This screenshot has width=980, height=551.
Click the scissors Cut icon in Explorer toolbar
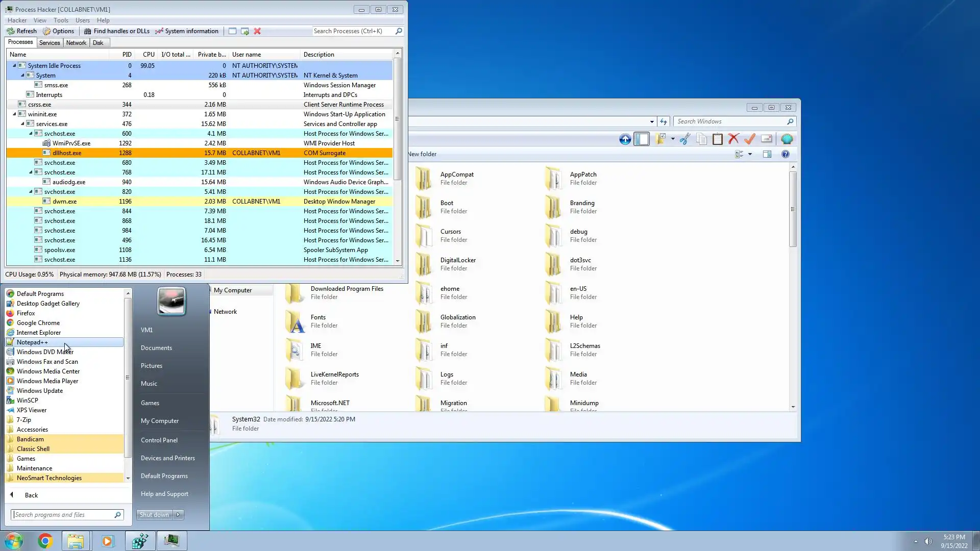click(685, 139)
